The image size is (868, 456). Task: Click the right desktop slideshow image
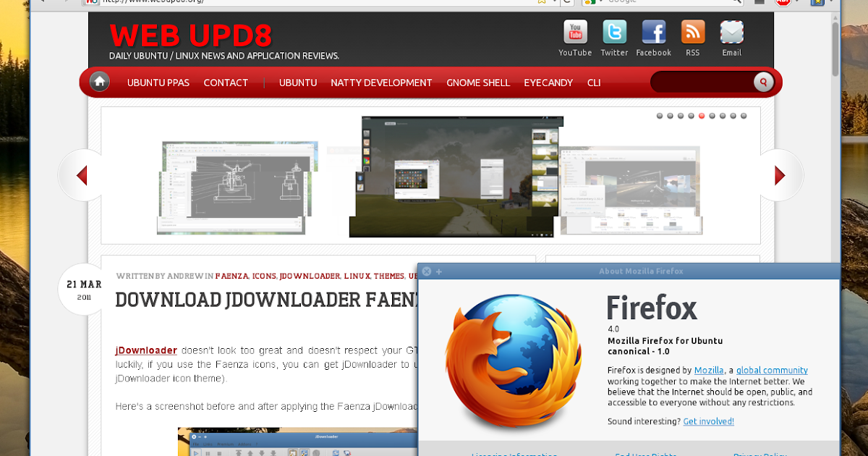pos(629,191)
